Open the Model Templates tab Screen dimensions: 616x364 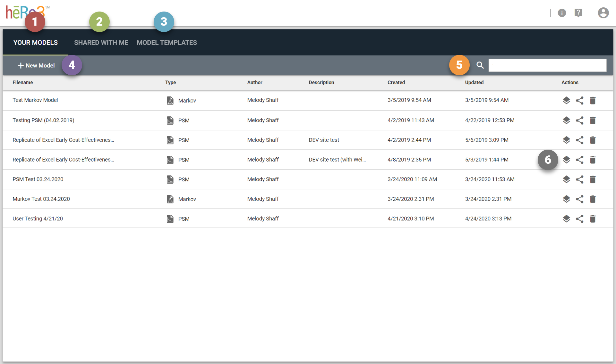point(167,43)
